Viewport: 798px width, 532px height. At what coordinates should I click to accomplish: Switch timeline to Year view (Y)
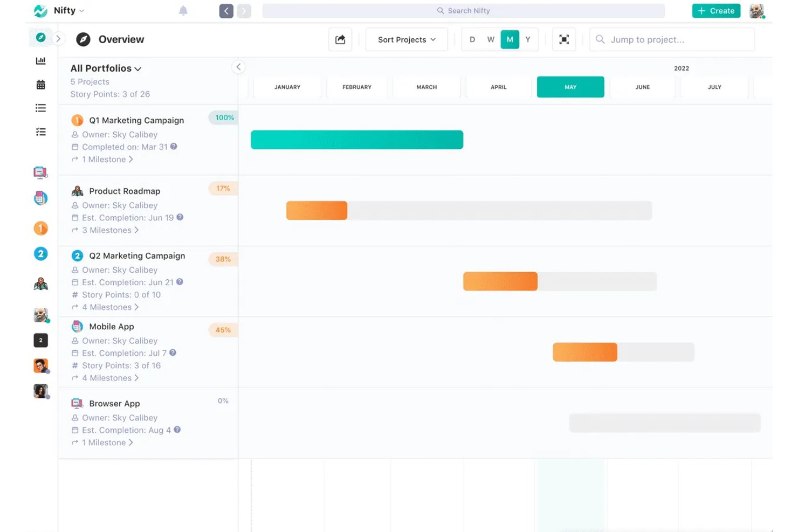tap(528, 39)
